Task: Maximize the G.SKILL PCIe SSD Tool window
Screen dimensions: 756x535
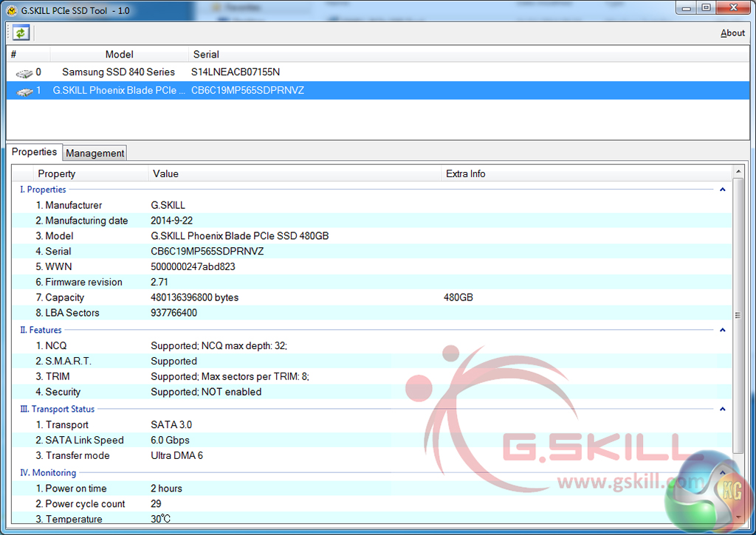Action: [x=706, y=8]
